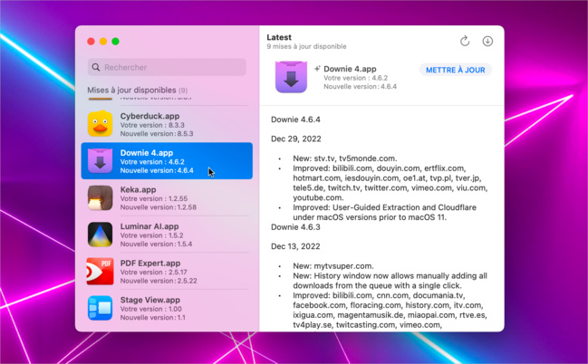The image size is (588, 364).
Task: Select PDF Expert.app in the list
Action: [167, 271]
